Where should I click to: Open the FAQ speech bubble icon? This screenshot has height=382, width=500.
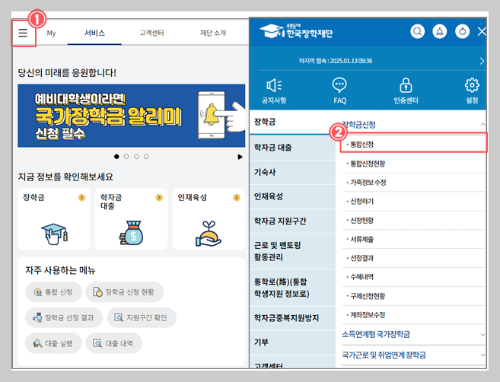click(340, 91)
